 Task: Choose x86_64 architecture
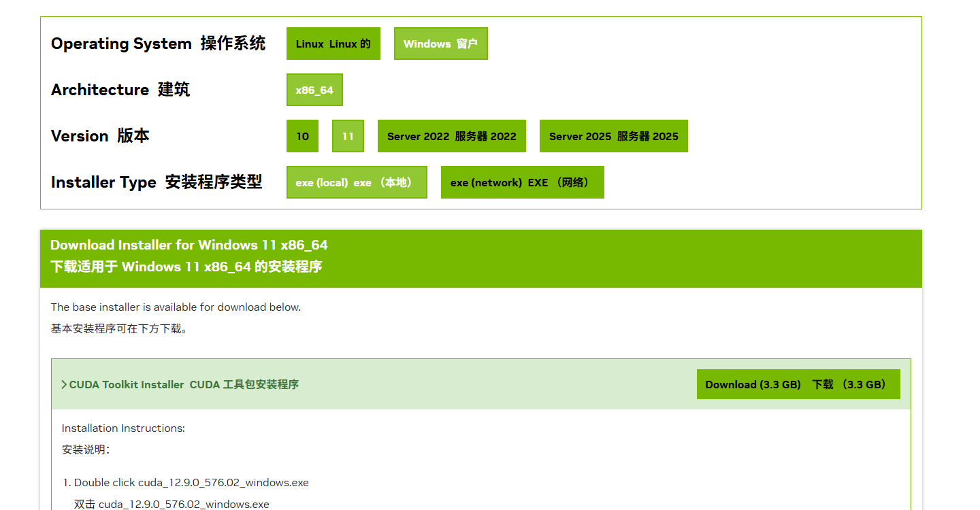coord(314,90)
